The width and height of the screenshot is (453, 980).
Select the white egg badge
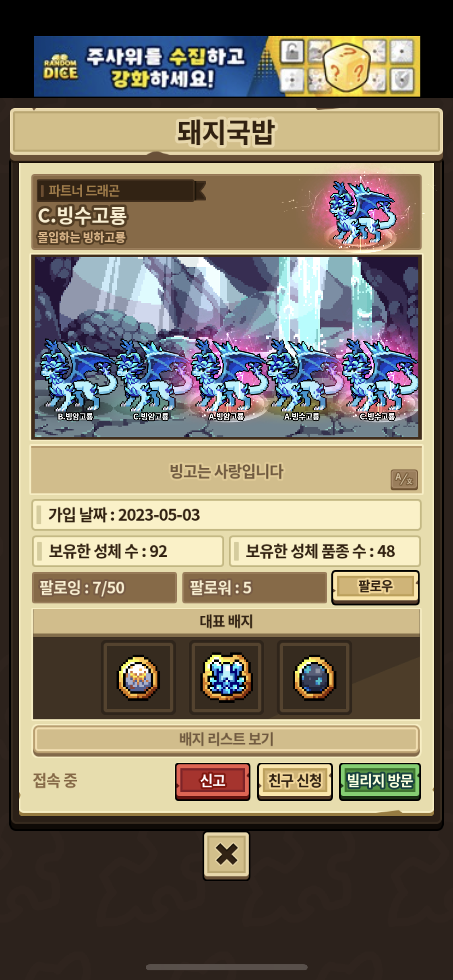coord(138,677)
